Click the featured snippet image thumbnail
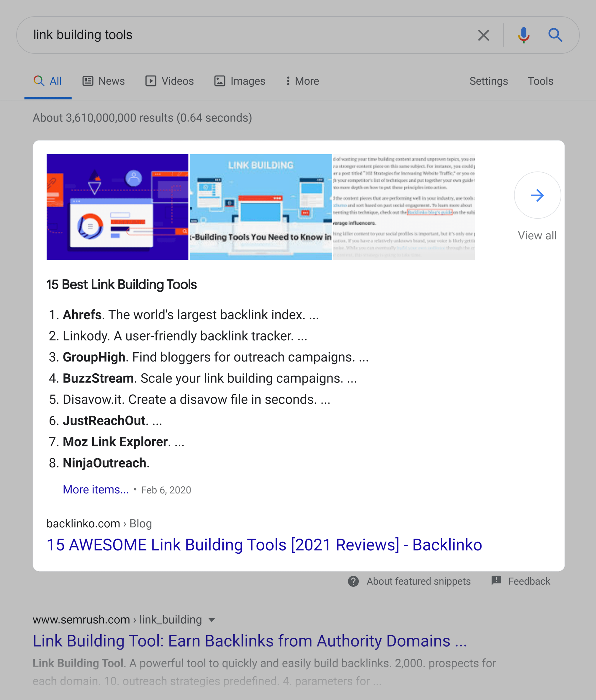The image size is (596, 700). 118,206
